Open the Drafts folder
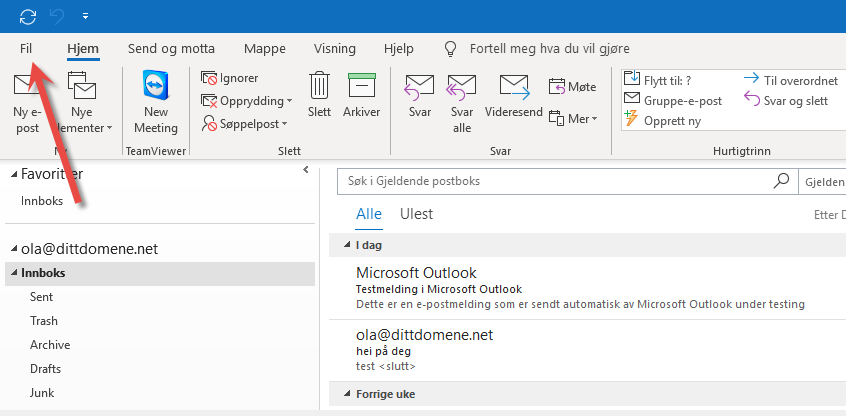This screenshot has height=416, width=846. 45,369
